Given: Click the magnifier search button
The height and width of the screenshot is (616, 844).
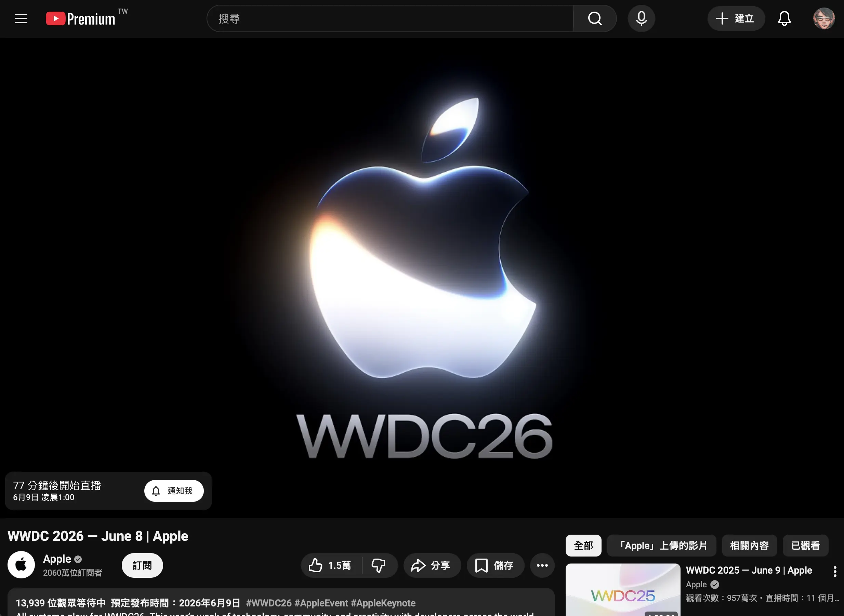Looking at the screenshot, I should point(595,18).
